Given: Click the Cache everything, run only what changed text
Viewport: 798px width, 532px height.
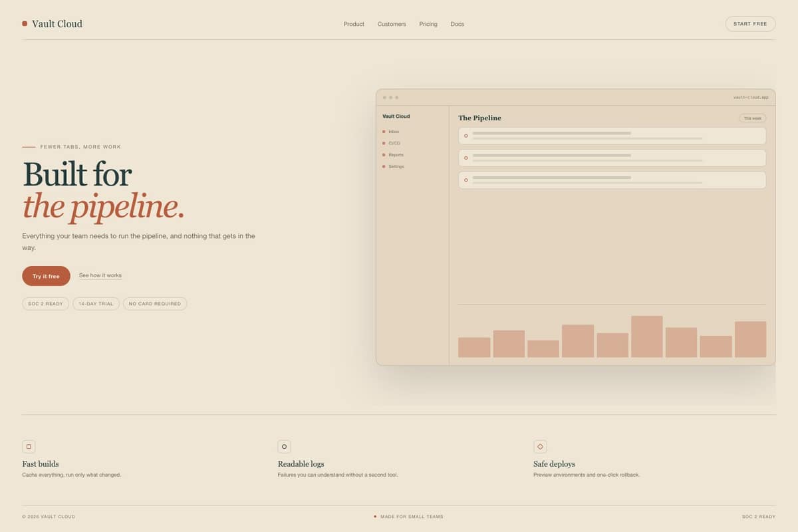Looking at the screenshot, I should tap(71, 475).
